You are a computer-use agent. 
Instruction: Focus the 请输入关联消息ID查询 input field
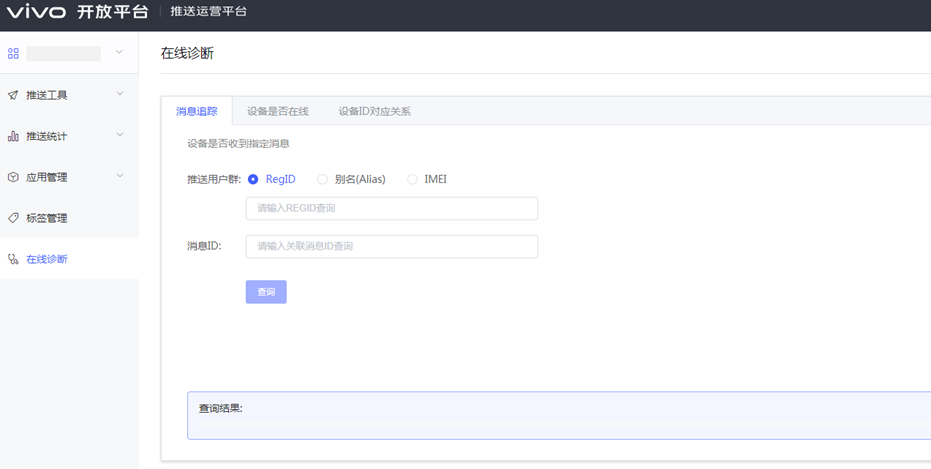392,246
